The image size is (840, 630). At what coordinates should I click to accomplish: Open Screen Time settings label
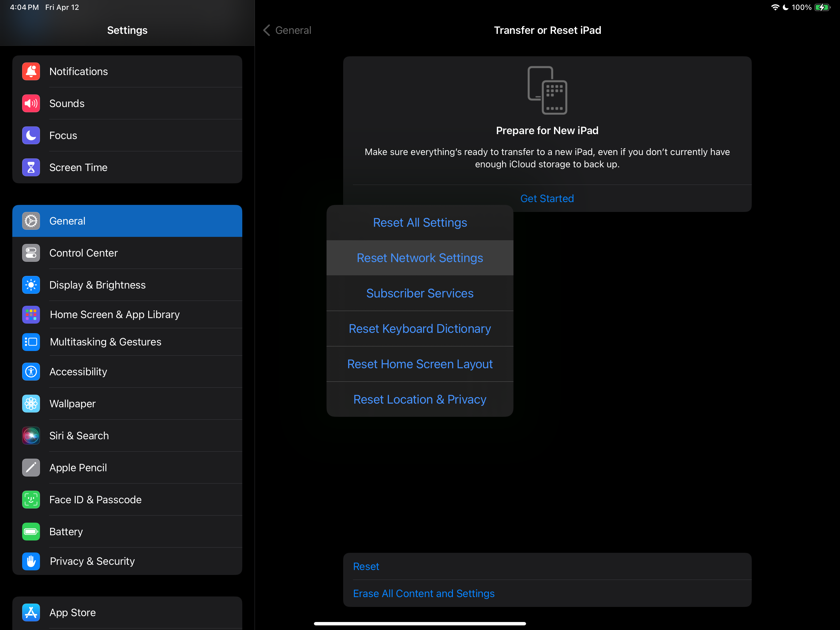(78, 167)
